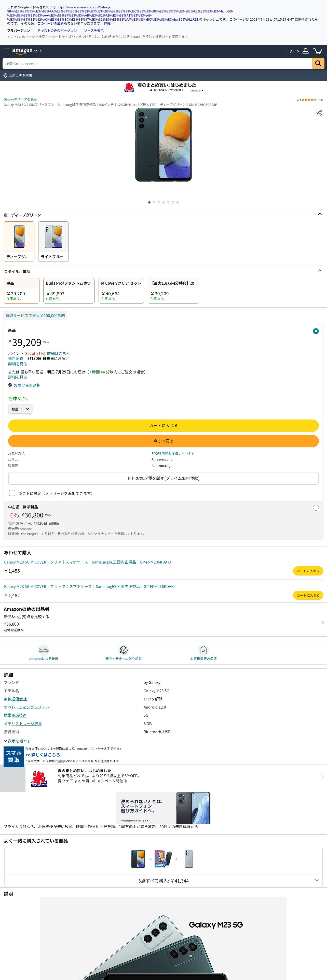
Task: Click the screen protector thumbnail in bundle
Action: (x=163, y=859)
